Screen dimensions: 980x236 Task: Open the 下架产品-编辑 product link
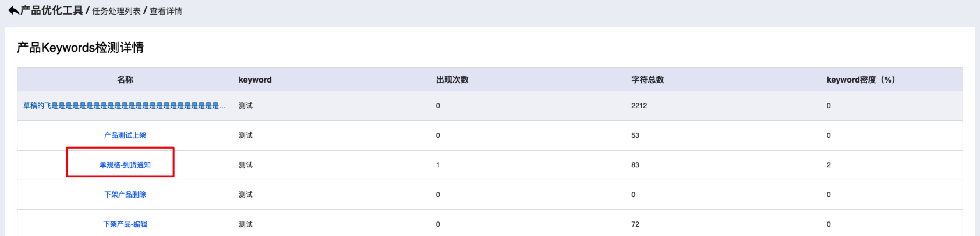tap(125, 224)
